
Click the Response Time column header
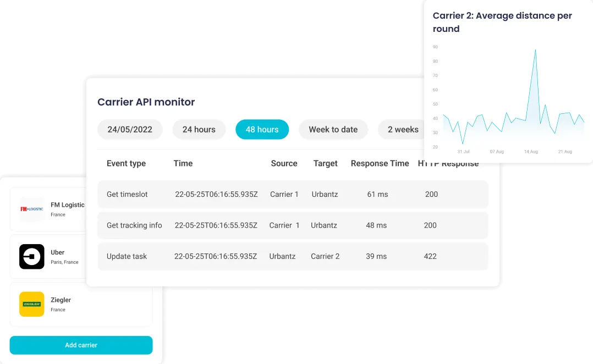(x=380, y=163)
